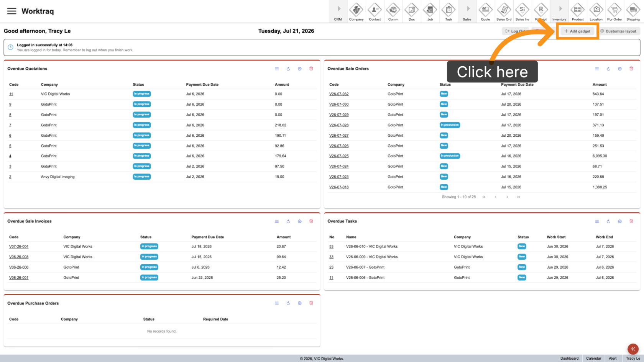Open the Sales Ord module icon
644x362 pixels.
click(504, 11)
